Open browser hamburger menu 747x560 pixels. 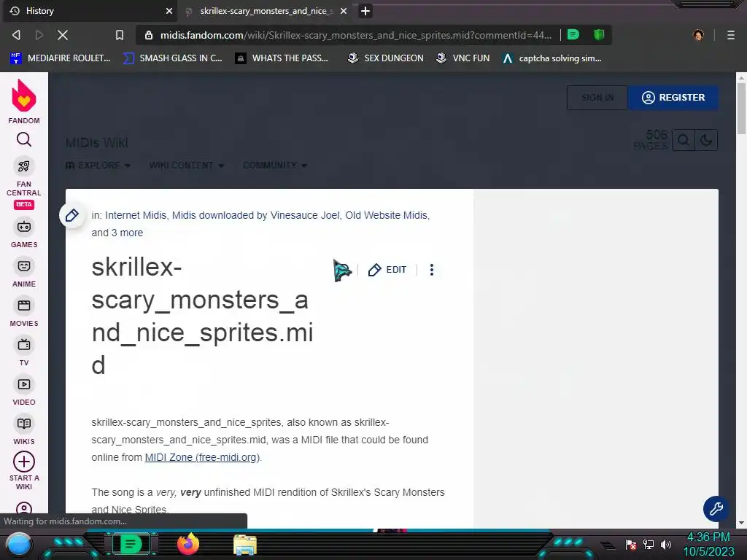(x=731, y=35)
